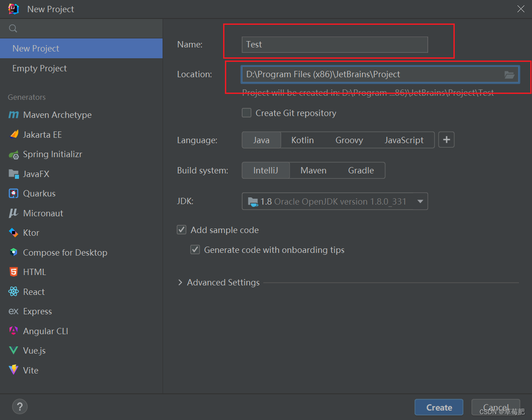The height and width of the screenshot is (420, 532).
Task: Enable Create Git repository
Action: 247,113
